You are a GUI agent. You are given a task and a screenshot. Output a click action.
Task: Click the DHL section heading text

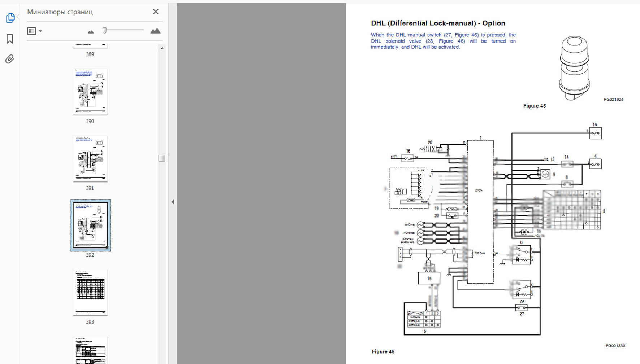(x=438, y=23)
